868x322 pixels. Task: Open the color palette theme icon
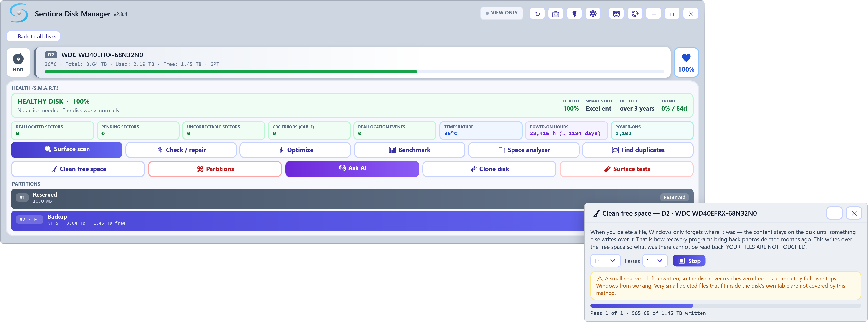(x=635, y=14)
